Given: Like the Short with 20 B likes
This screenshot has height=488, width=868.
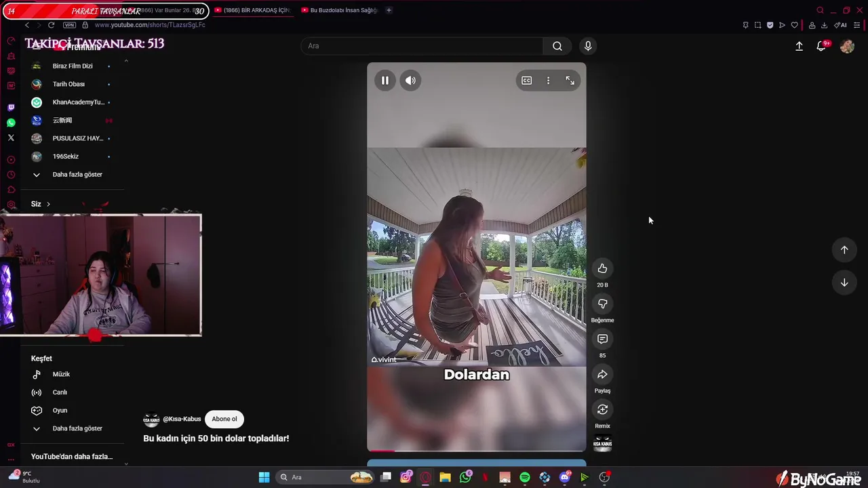Looking at the screenshot, I should 602,269.
